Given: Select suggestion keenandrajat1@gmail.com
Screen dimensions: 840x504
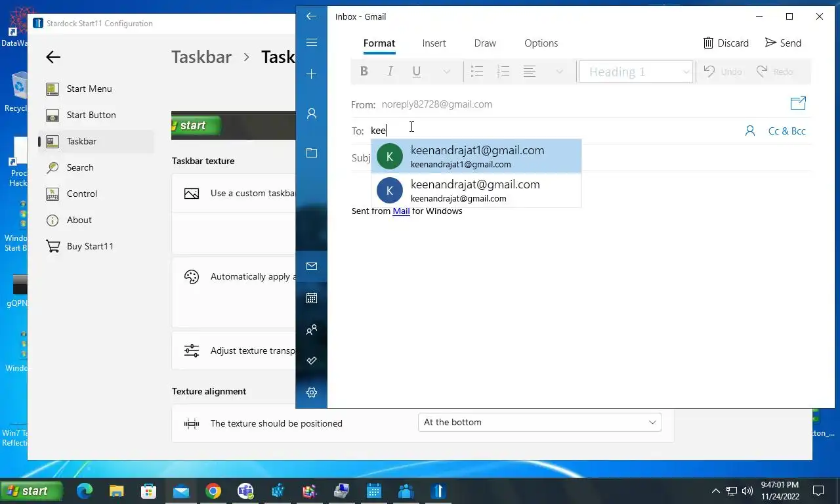Looking at the screenshot, I should coord(476,156).
